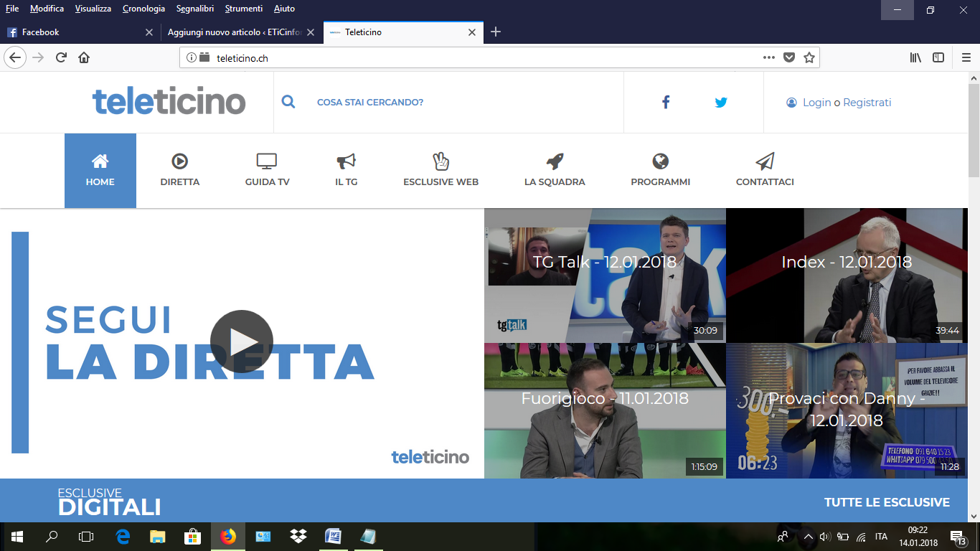
Task: Open the File menu
Action: (x=12, y=9)
